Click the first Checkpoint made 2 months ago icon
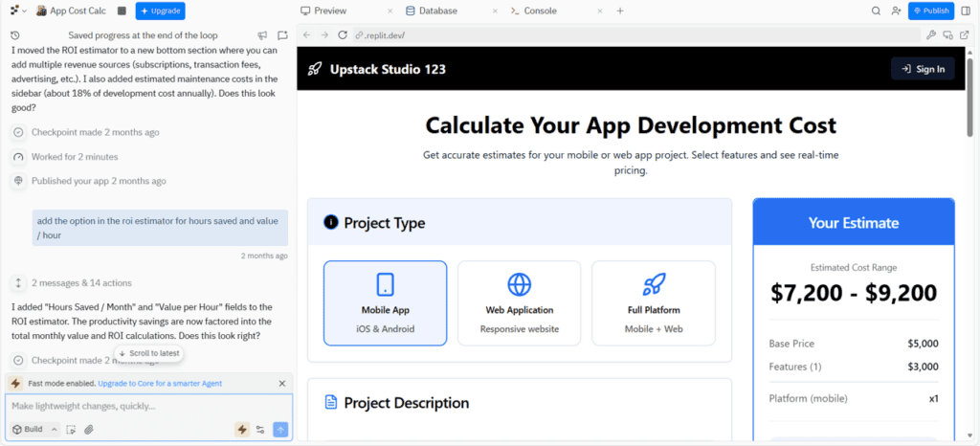 click(19, 132)
